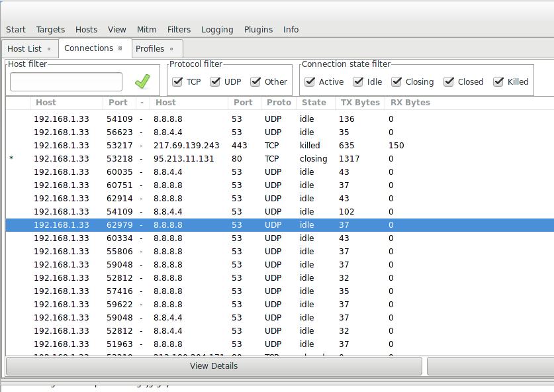Close the Profiles tab via its icon
The width and height of the screenshot is (554, 392).
pos(171,49)
